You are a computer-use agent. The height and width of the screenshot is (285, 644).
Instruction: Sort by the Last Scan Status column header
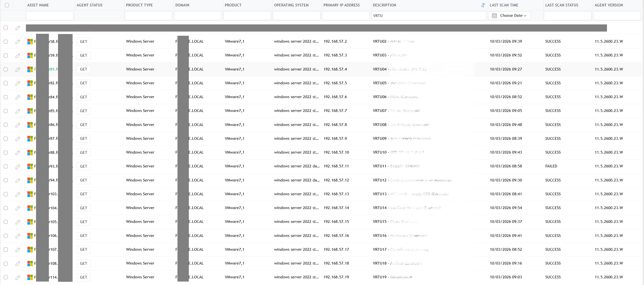click(562, 5)
